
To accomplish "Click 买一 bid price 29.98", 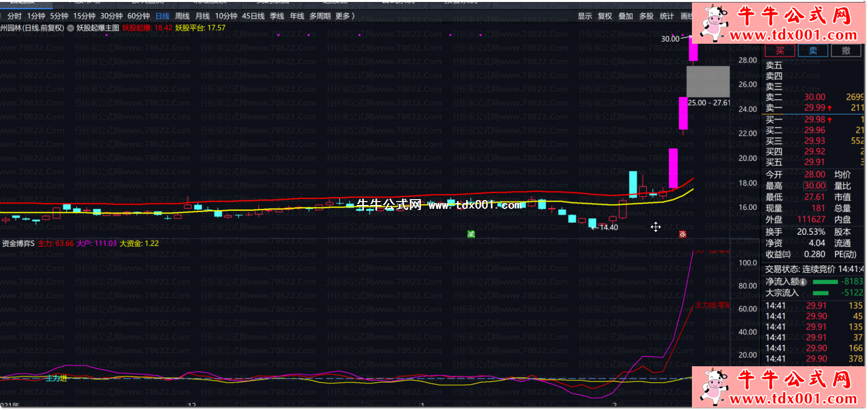I will (814, 119).
